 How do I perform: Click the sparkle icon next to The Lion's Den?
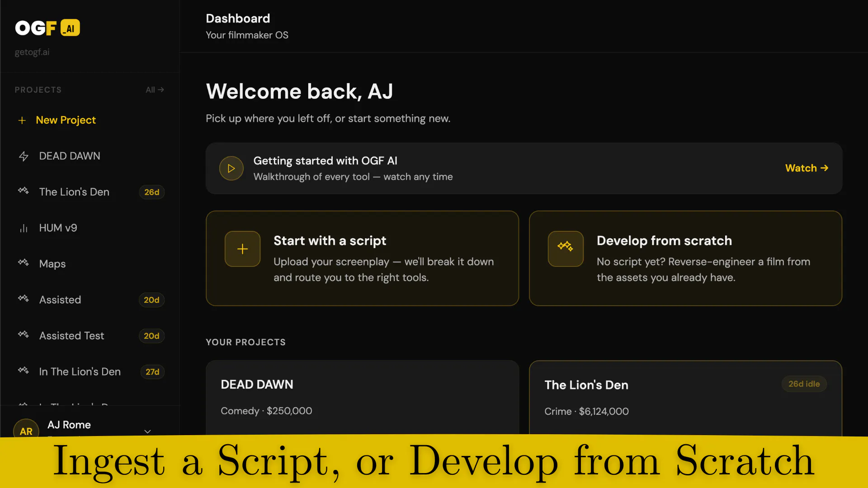pos(24,191)
